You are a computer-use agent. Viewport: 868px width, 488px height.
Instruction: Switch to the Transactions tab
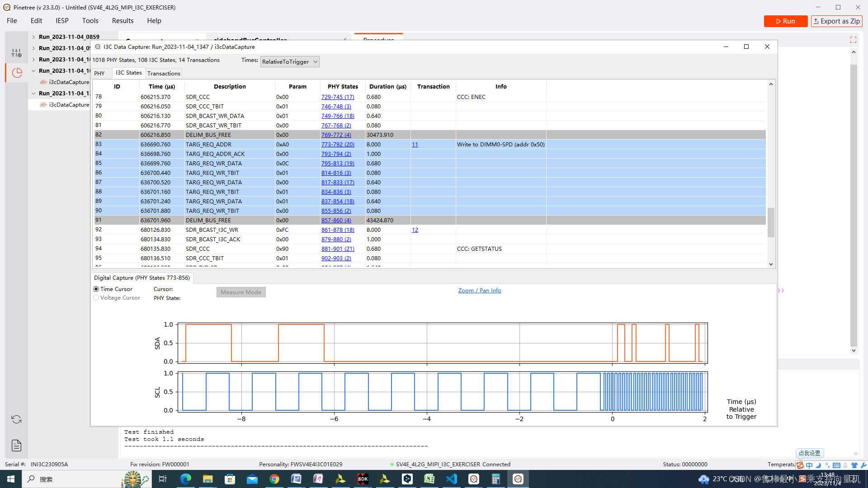coord(164,73)
